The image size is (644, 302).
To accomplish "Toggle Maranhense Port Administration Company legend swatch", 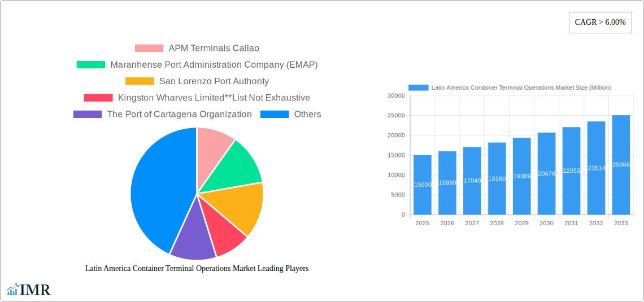I will click(x=91, y=65).
